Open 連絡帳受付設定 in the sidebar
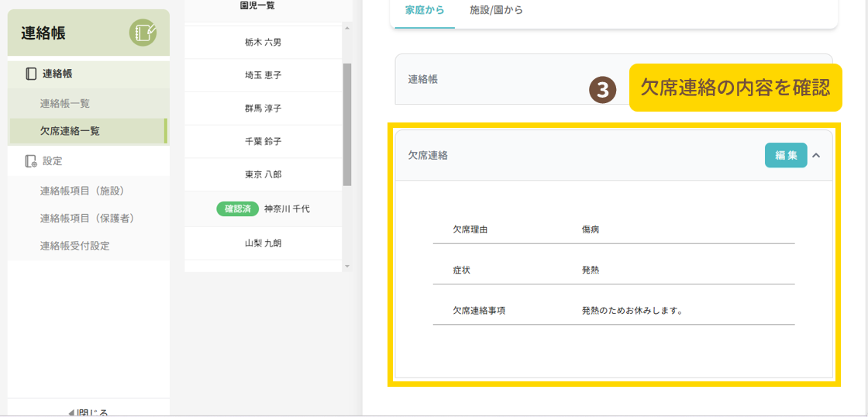Screen dimensions: 868x417 [75, 246]
